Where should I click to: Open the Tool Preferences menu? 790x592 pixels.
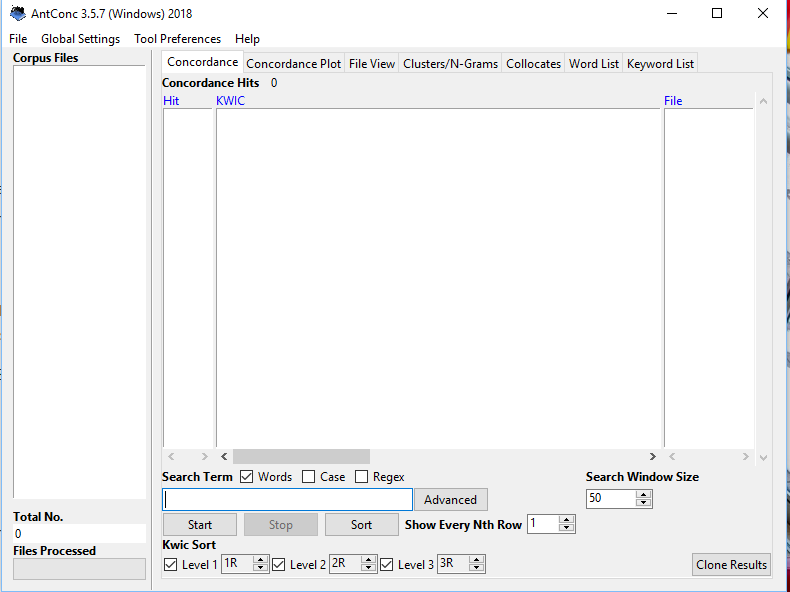pyautogui.click(x=177, y=39)
